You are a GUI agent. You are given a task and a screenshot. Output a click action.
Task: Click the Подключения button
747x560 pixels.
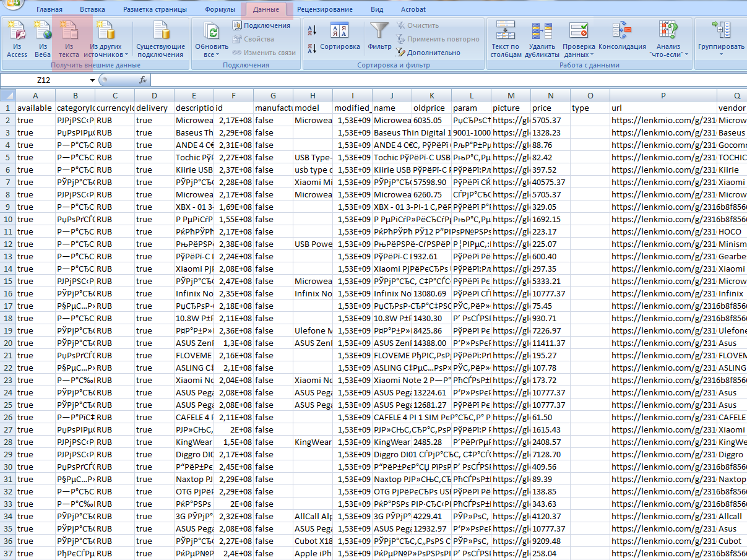[x=261, y=25]
